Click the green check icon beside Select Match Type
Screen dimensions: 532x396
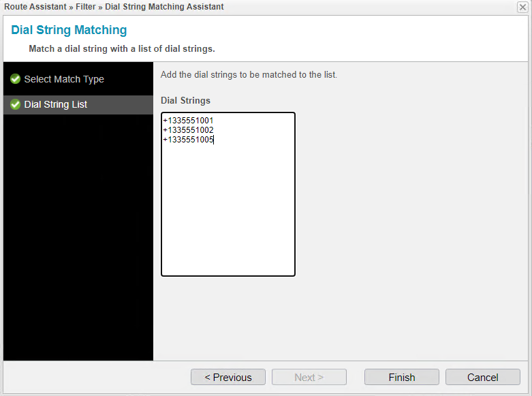[x=15, y=79]
